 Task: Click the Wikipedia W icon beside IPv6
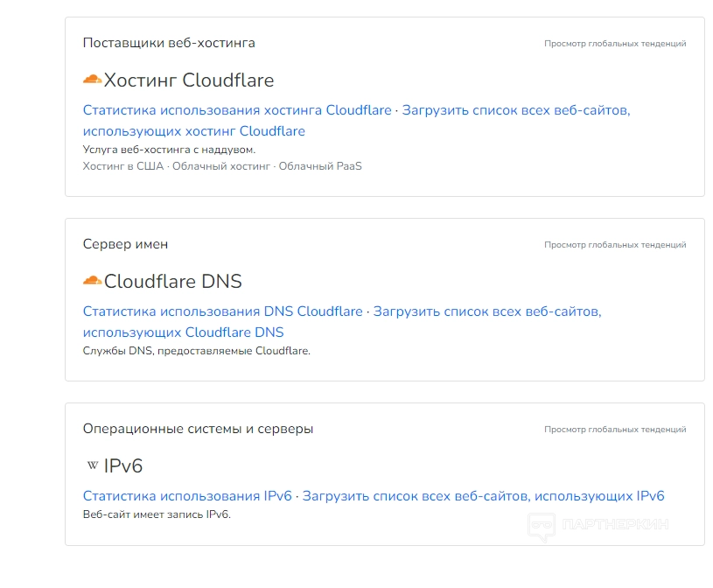pyautogui.click(x=93, y=465)
